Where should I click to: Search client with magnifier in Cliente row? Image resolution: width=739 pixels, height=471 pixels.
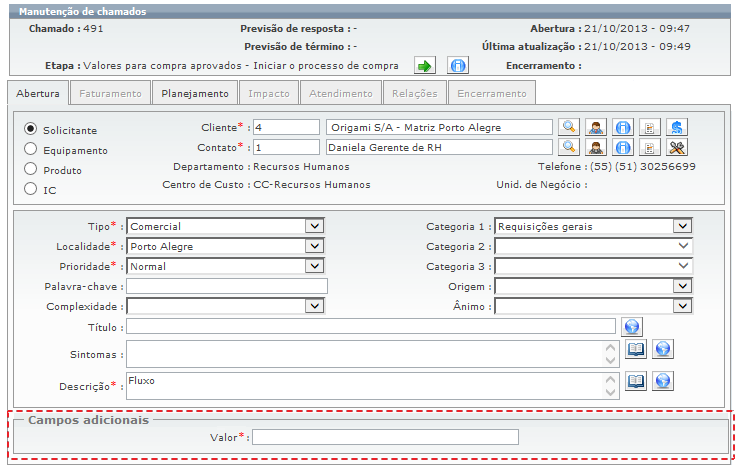pyautogui.click(x=568, y=128)
